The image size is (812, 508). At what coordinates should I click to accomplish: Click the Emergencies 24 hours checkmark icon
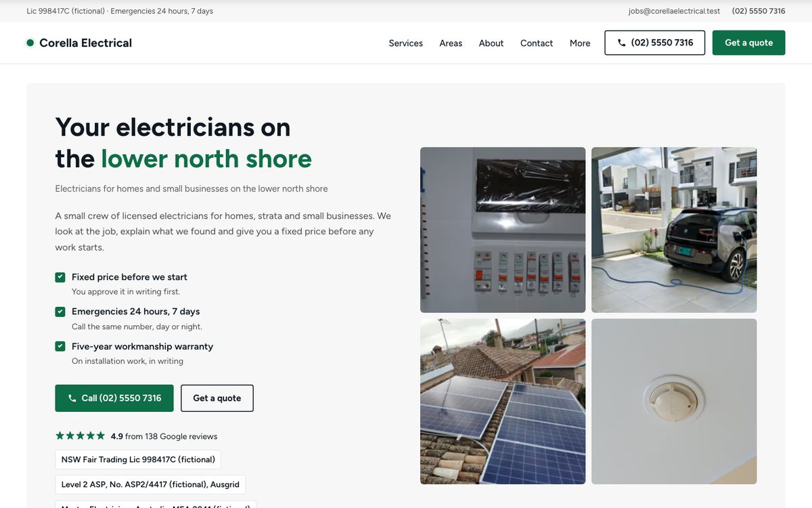pyautogui.click(x=60, y=312)
